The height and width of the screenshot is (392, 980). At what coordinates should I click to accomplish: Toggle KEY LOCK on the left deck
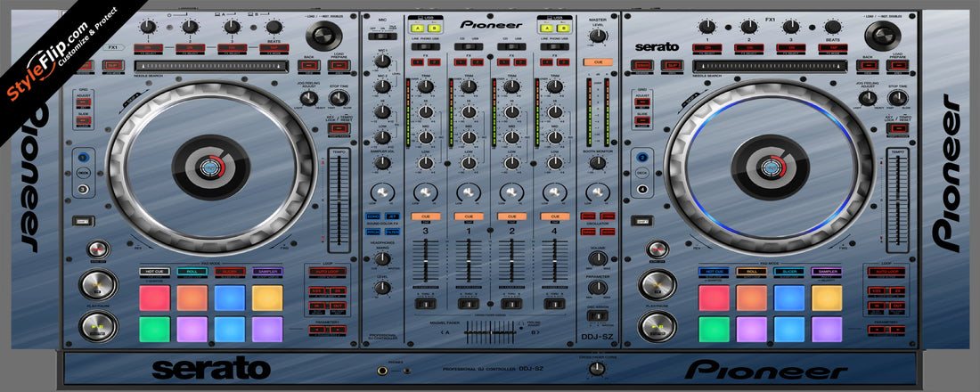tap(339, 129)
